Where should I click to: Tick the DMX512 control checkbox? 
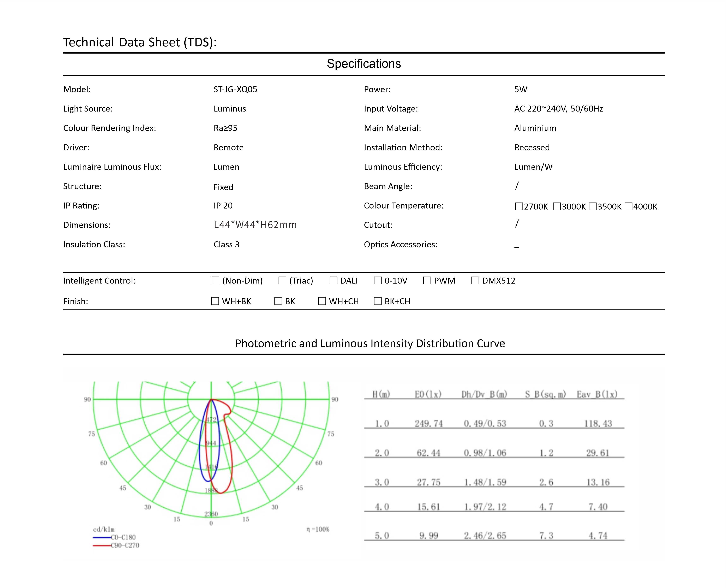pyautogui.click(x=475, y=281)
